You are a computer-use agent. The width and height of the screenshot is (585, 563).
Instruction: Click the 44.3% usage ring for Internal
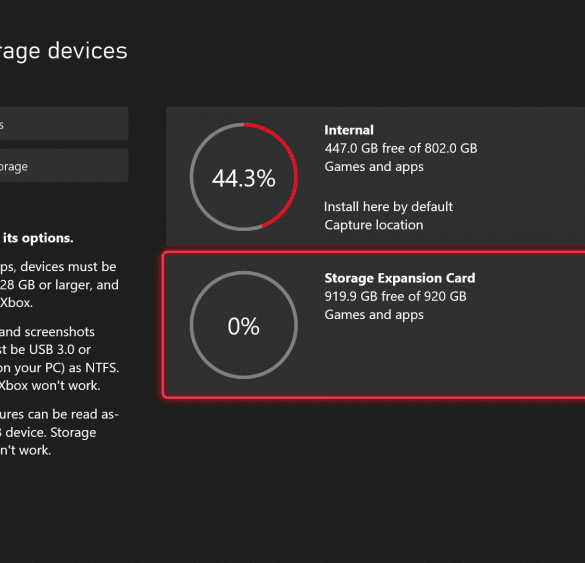(x=244, y=177)
